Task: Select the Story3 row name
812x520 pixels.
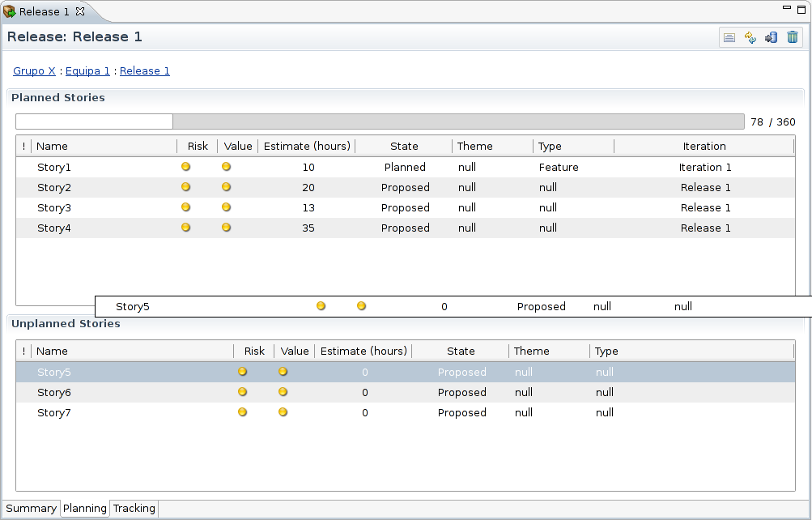Action: (54, 207)
